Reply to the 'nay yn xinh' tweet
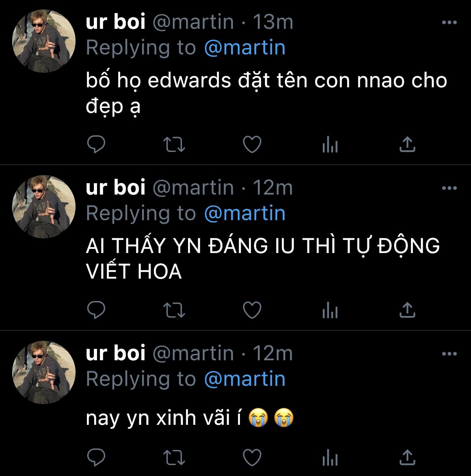The width and height of the screenshot is (471, 476). tap(96, 457)
